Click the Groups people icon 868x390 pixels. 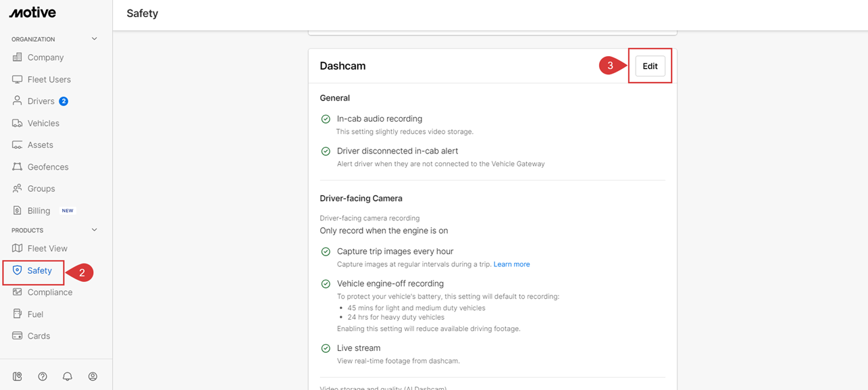[x=18, y=189]
